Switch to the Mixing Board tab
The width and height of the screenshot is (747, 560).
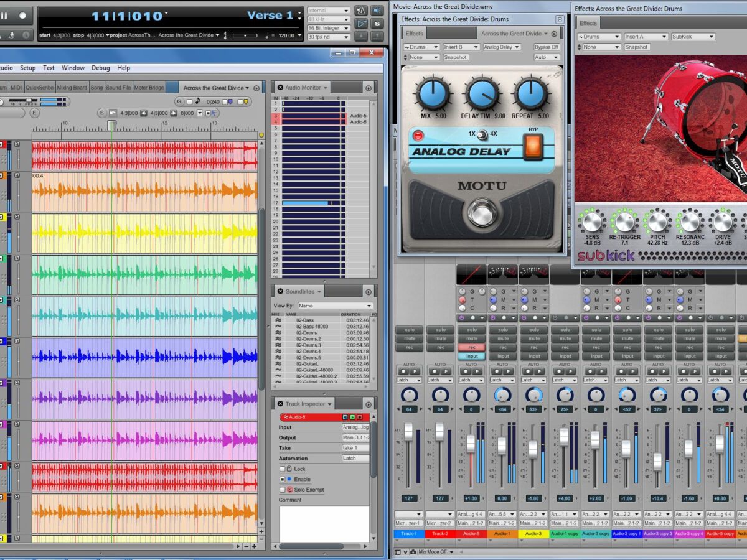click(72, 88)
